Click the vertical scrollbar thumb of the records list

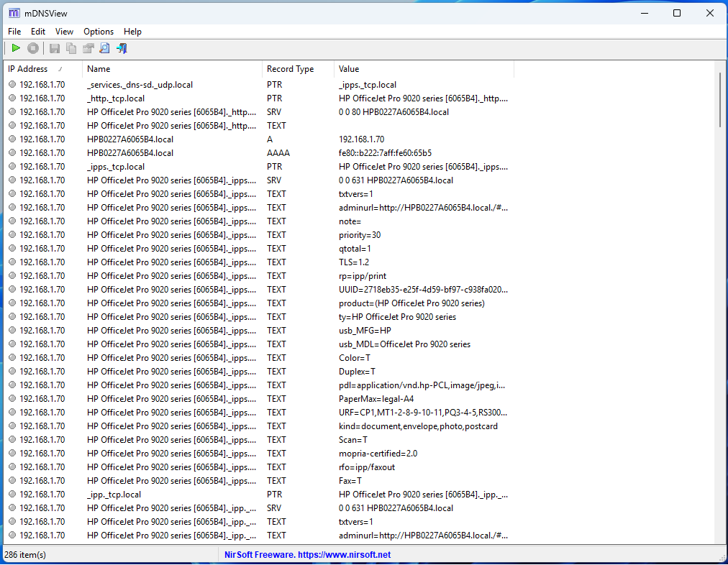pyautogui.click(x=720, y=98)
